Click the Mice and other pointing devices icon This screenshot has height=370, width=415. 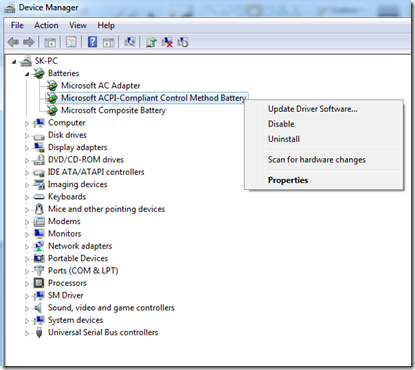click(x=39, y=209)
